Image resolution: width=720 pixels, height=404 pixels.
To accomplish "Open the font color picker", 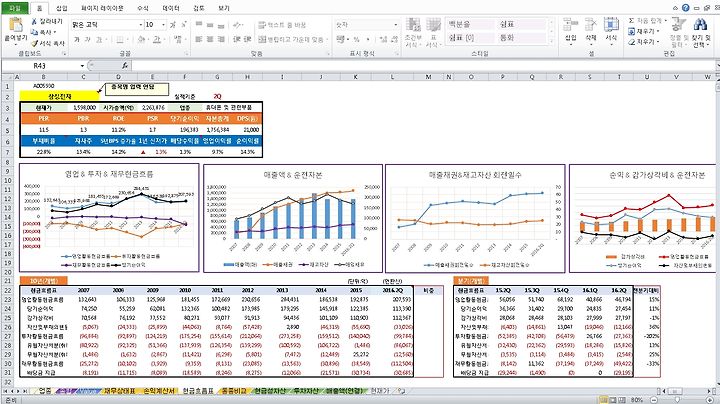I will click(157, 39).
